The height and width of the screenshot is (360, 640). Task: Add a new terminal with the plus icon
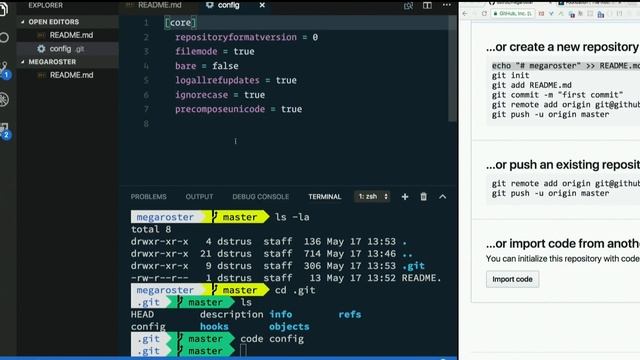405,197
